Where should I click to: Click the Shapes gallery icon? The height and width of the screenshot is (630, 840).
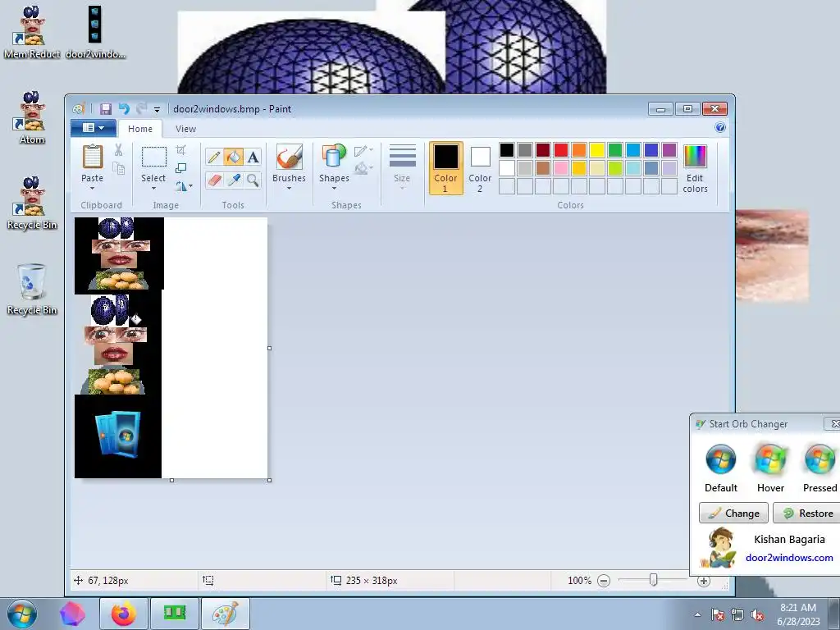coord(334,157)
